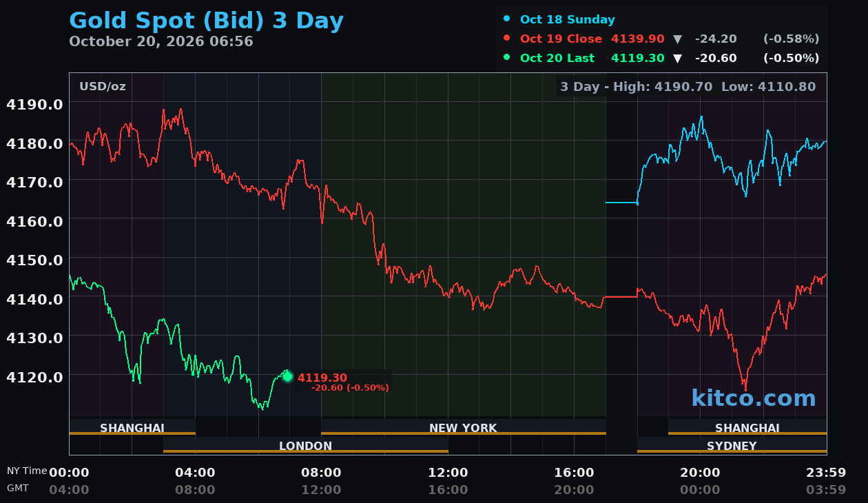Click the 4170.0 y-axis label

pyautogui.click(x=34, y=182)
